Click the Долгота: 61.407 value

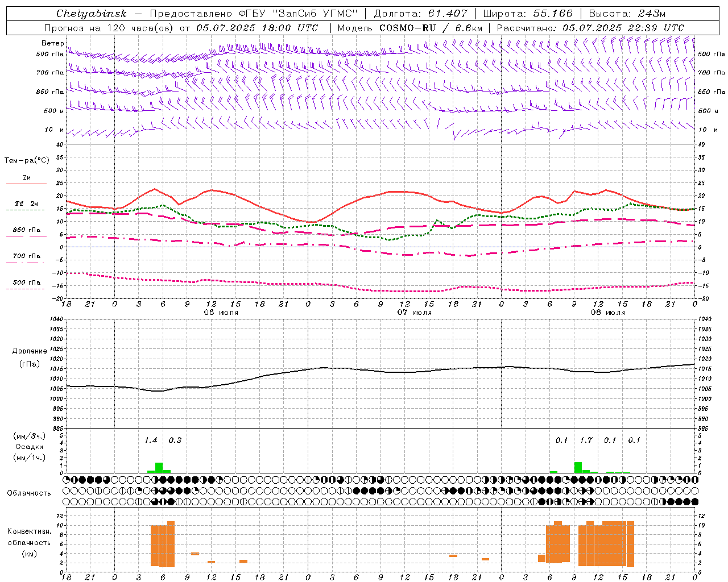click(x=420, y=14)
